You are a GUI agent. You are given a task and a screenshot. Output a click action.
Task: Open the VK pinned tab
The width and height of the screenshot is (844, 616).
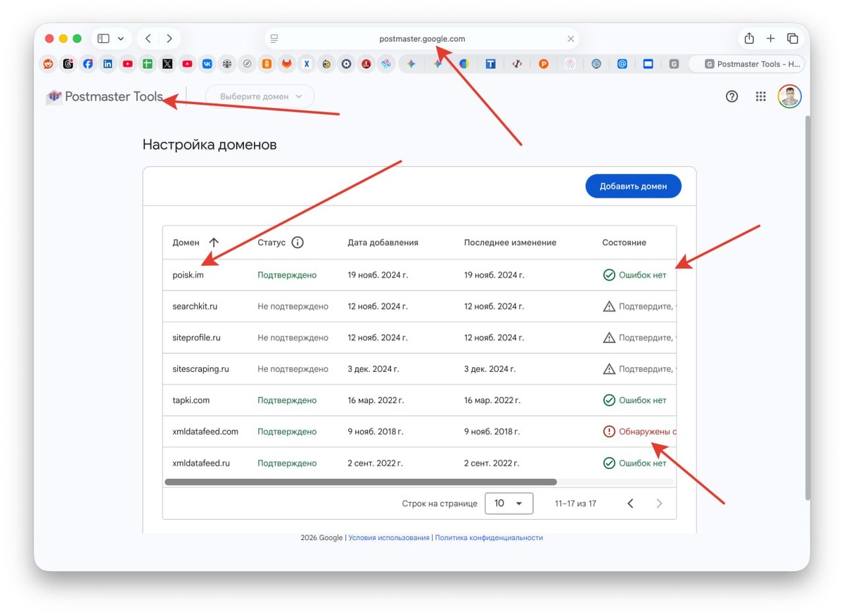tap(207, 63)
